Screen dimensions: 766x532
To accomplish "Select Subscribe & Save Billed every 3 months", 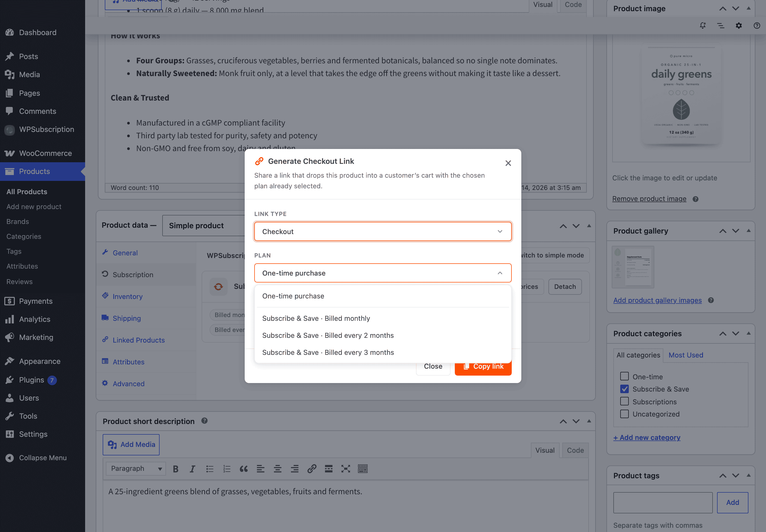I will (383, 352).
